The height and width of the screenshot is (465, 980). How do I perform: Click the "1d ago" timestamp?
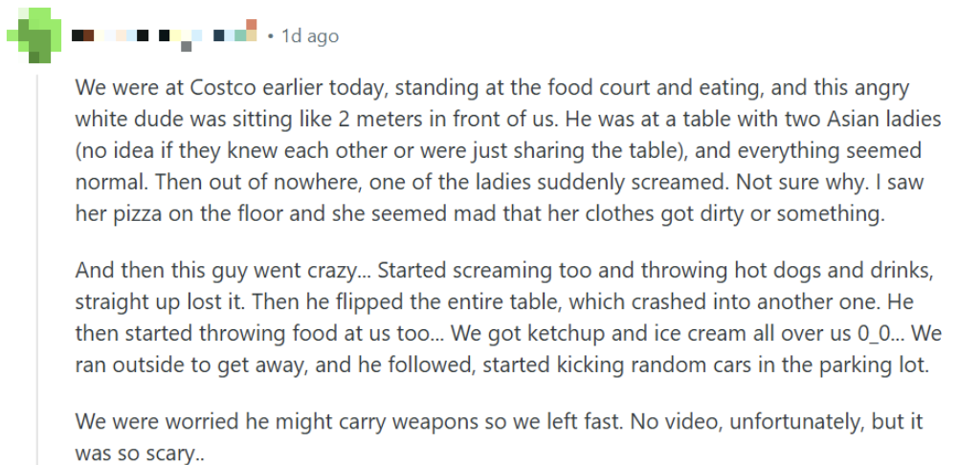click(x=310, y=36)
